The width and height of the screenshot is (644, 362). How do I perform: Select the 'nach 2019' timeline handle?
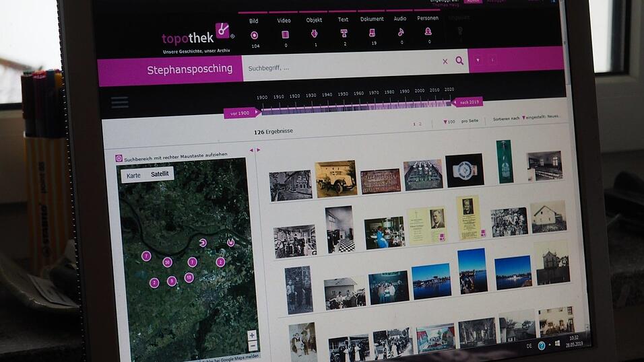[x=468, y=102]
